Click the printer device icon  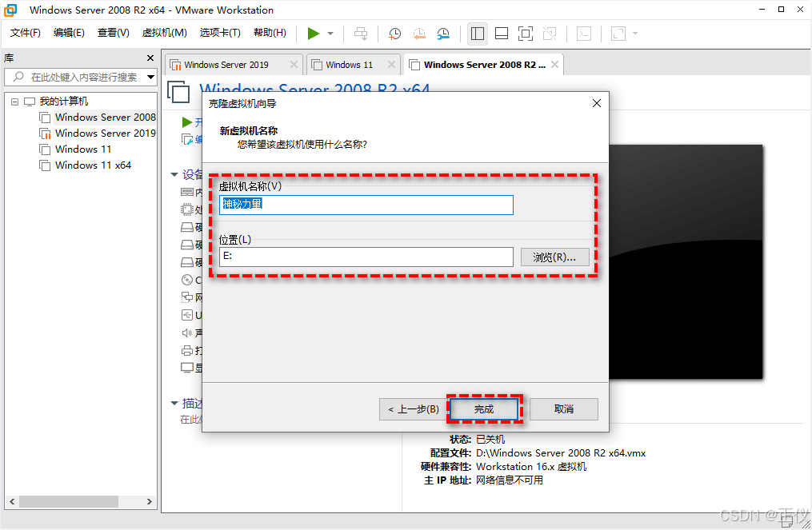pos(187,350)
